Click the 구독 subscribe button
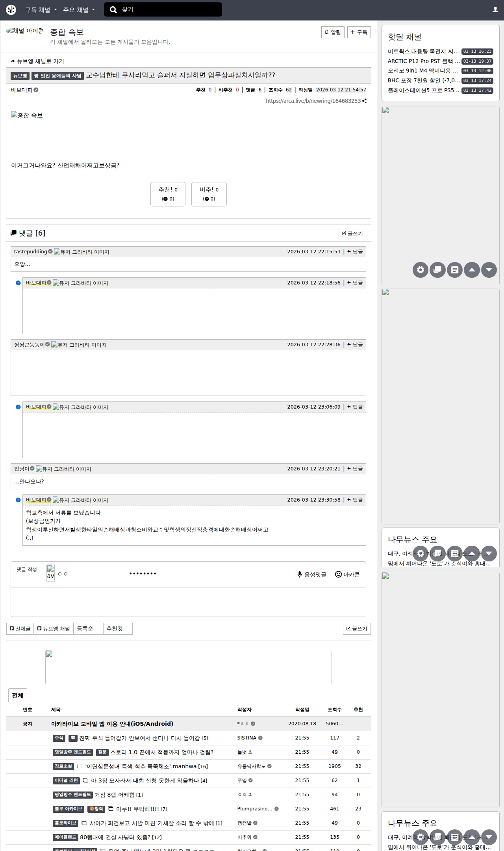The height and width of the screenshot is (851, 504). 359,32
